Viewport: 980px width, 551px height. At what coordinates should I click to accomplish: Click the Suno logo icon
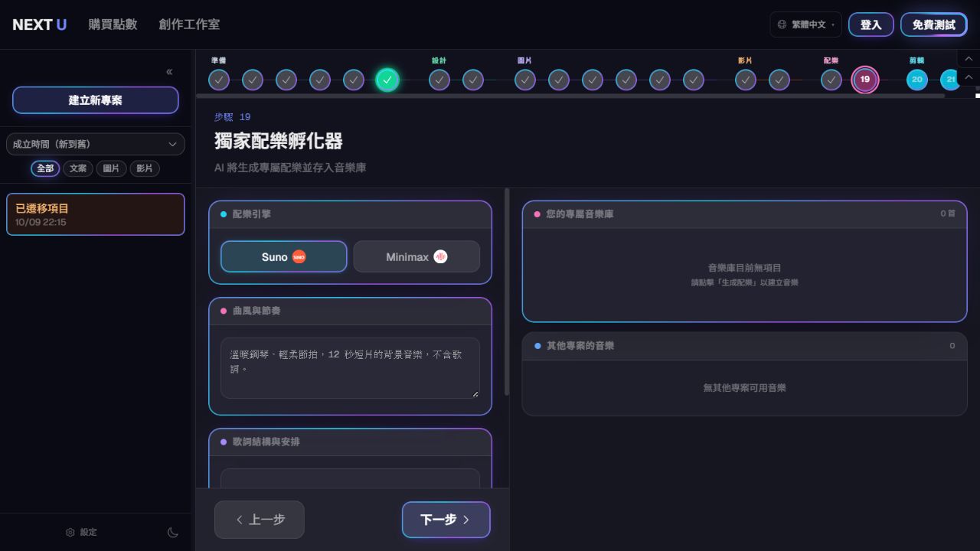(x=299, y=257)
